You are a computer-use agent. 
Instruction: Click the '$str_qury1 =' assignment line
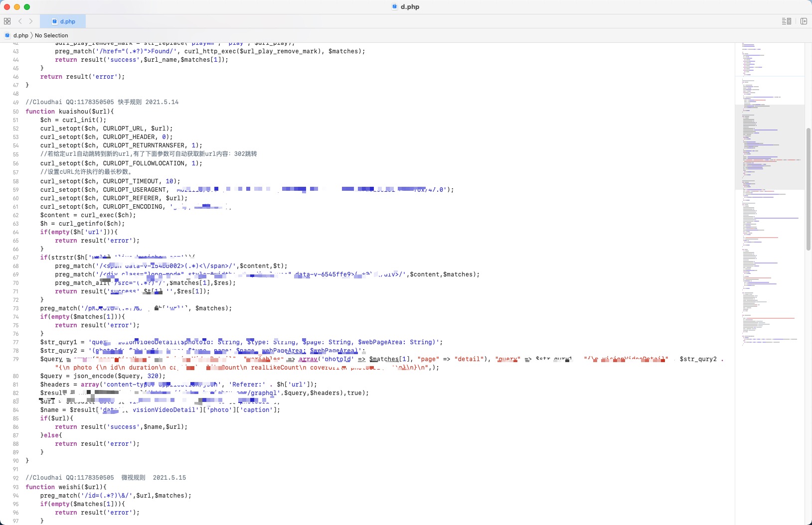(241, 342)
